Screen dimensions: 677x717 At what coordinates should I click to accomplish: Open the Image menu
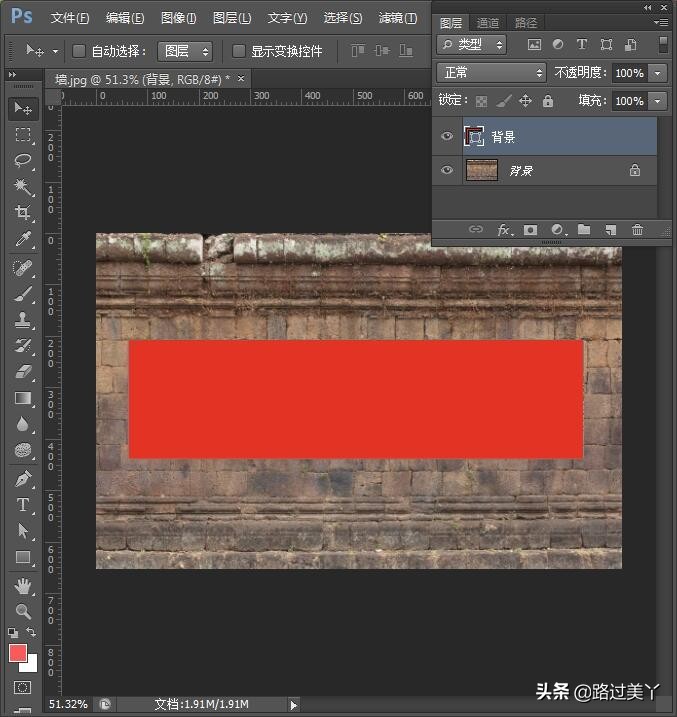(x=178, y=18)
